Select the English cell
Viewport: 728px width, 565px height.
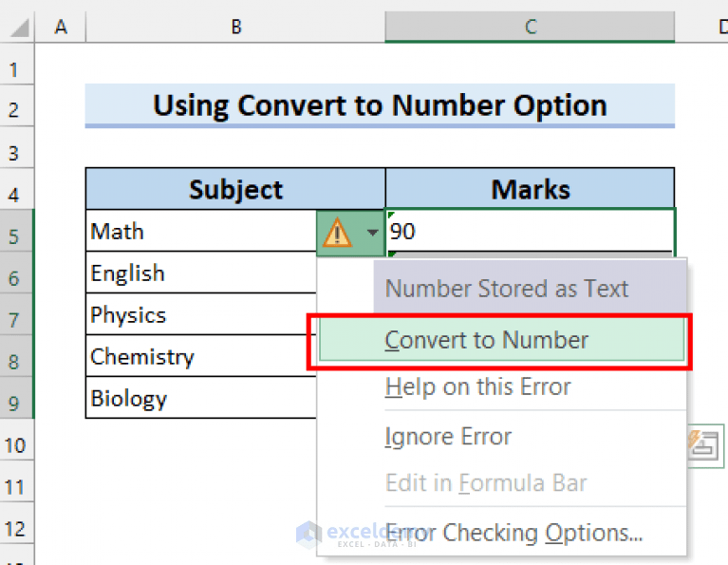click(201, 273)
